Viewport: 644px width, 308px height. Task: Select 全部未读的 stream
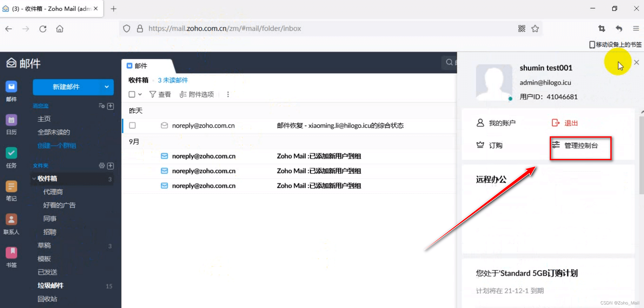click(54, 132)
